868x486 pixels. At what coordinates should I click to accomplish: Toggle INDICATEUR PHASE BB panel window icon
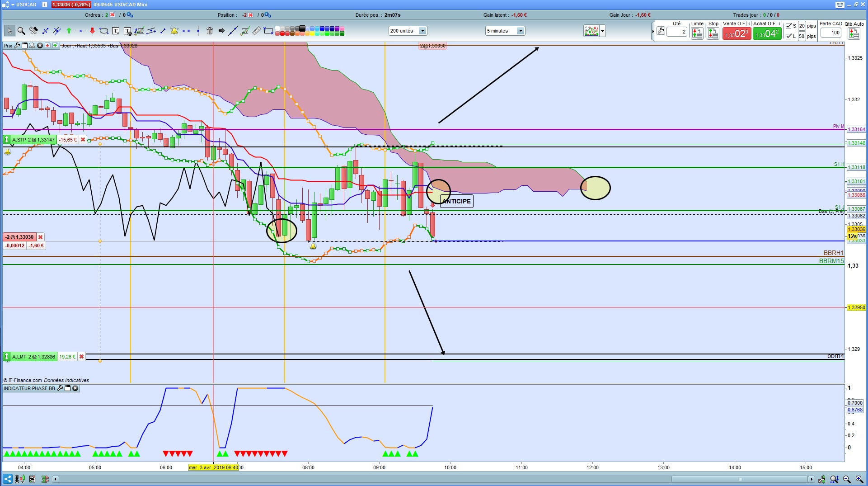(x=68, y=388)
